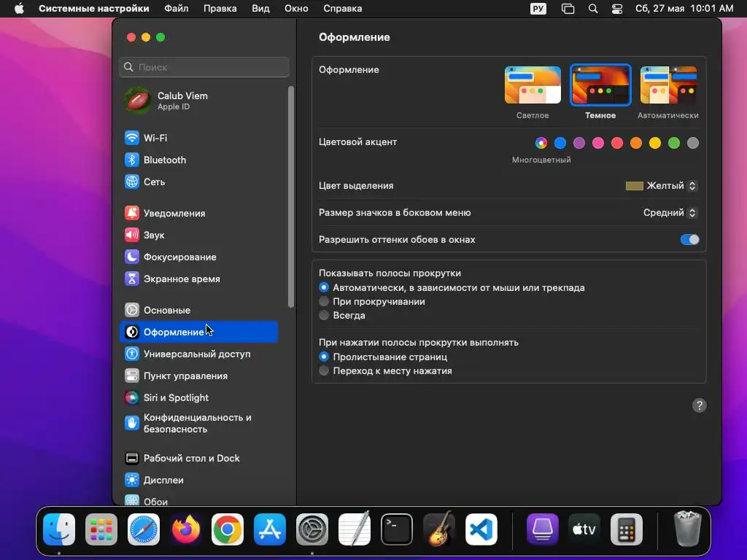Open Дисплеи display settings
747x560 pixels.
click(x=198, y=481)
